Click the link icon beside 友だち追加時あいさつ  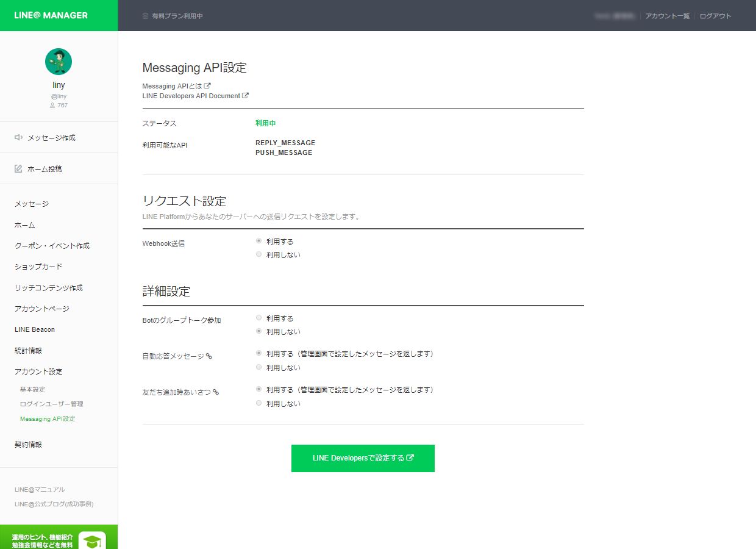[216, 392]
